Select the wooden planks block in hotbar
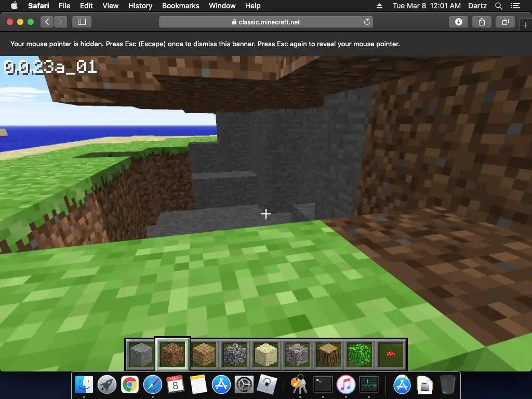This screenshot has height=399, width=532. (204, 354)
